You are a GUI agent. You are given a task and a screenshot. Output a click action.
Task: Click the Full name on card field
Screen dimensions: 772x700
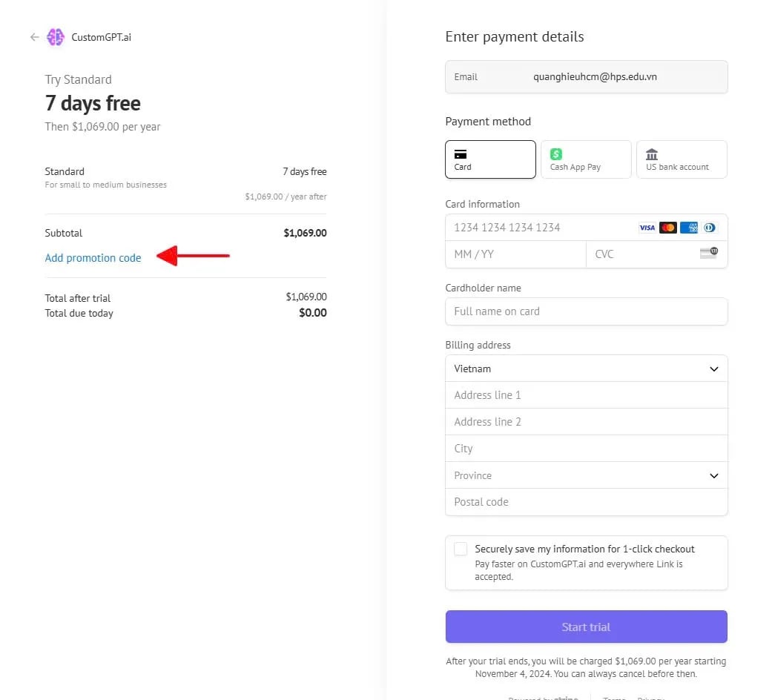click(586, 311)
